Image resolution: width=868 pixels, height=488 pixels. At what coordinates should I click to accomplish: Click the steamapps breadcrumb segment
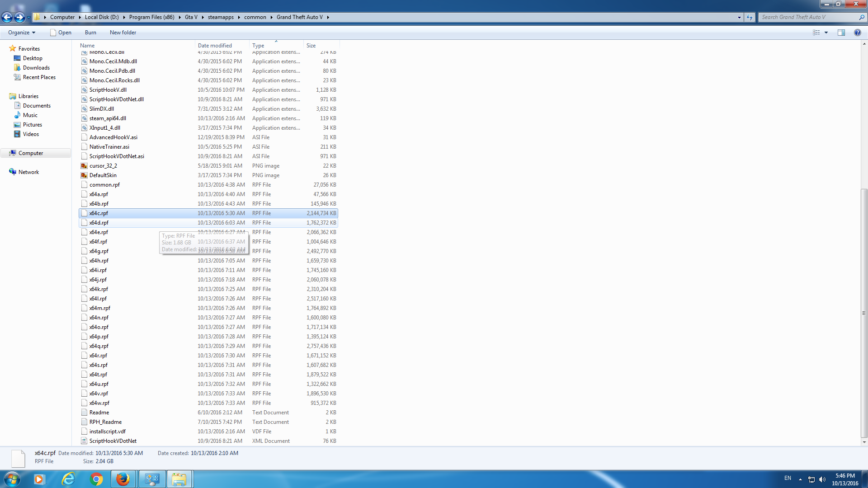pos(221,17)
